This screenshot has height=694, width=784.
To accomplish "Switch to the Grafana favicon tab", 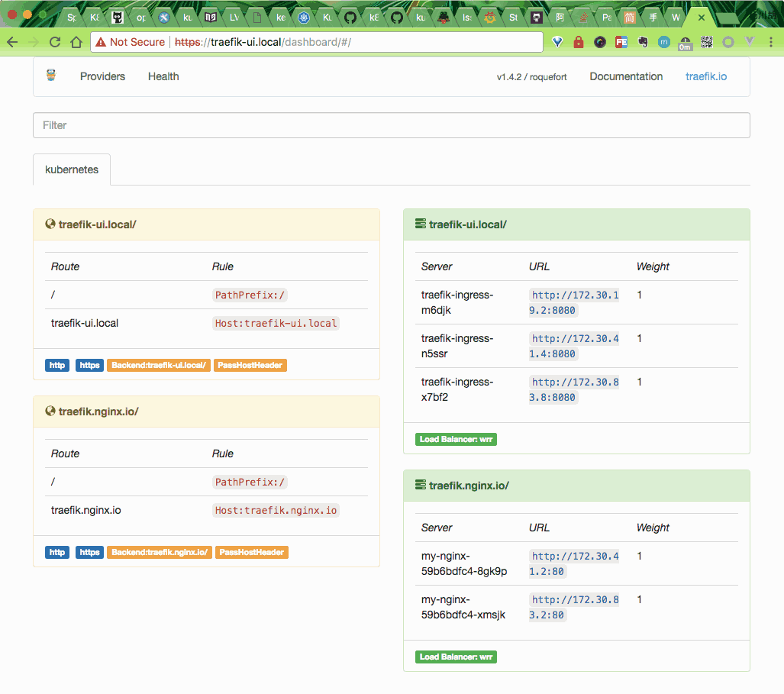I will click(x=490, y=18).
